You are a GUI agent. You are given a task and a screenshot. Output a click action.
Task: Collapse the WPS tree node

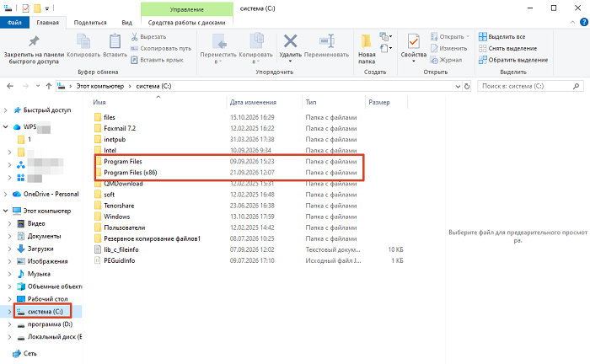pyautogui.click(x=5, y=126)
